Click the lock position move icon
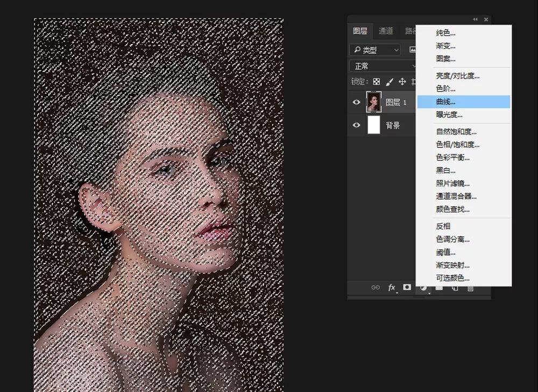Image resolution: width=538 pixels, height=392 pixels. (402, 82)
